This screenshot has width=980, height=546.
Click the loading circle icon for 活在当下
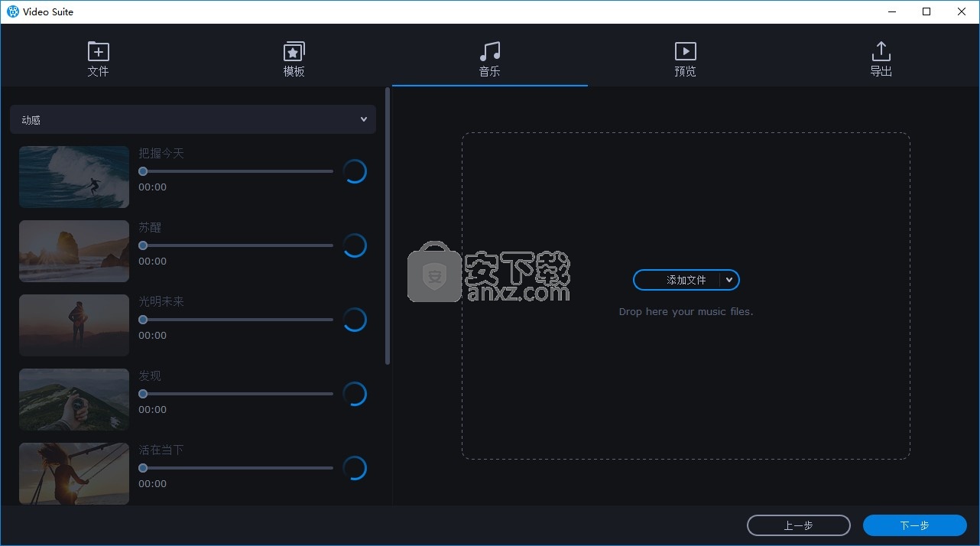click(x=355, y=468)
